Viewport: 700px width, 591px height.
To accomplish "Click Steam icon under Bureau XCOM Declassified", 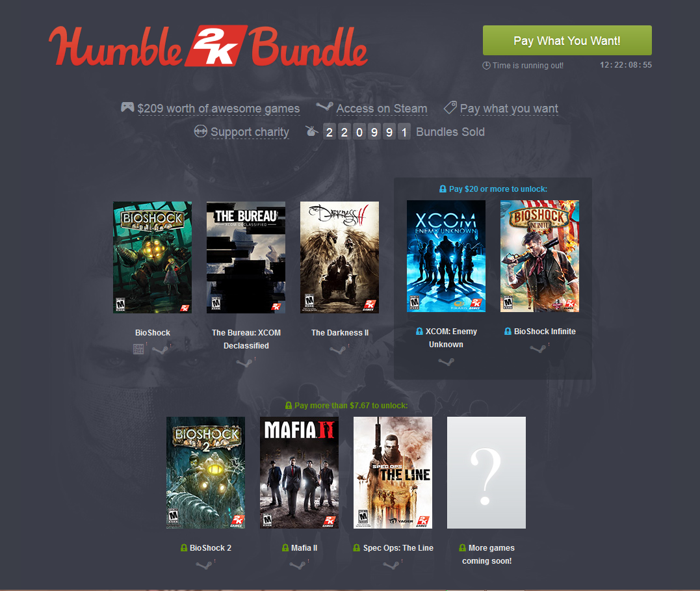I will tap(244, 363).
